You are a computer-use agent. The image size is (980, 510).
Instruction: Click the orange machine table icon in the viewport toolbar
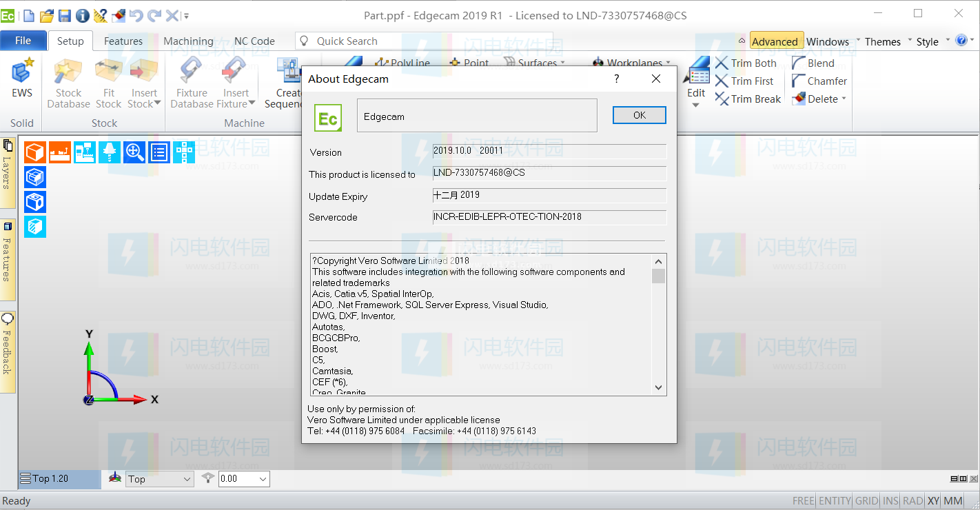(60, 152)
